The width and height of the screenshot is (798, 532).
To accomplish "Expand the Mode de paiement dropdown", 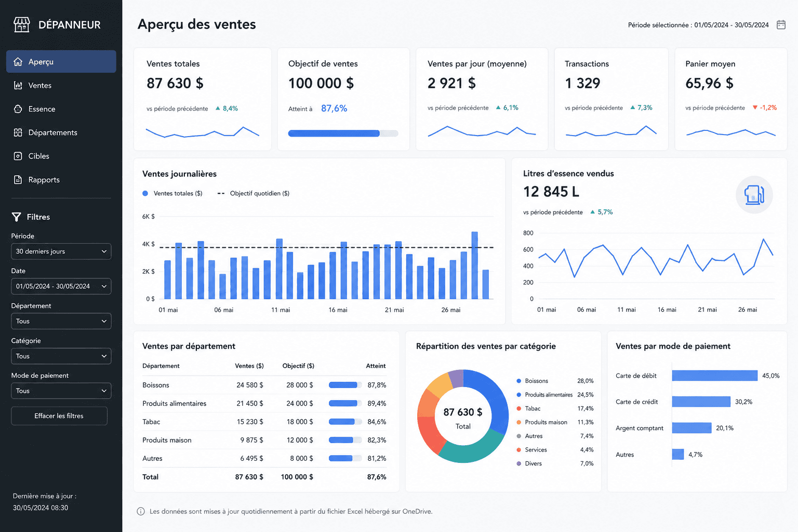I will [x=61, y=391].
